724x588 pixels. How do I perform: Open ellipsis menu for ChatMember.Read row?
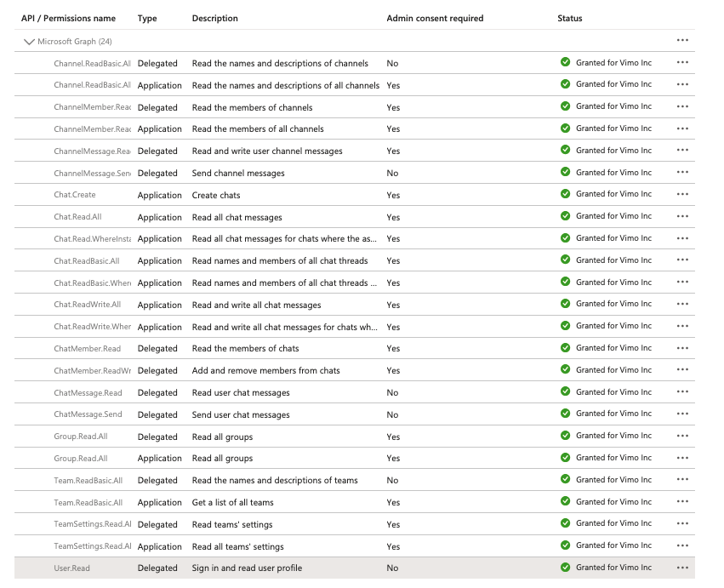pyautogui.click(x=682, y=348)
